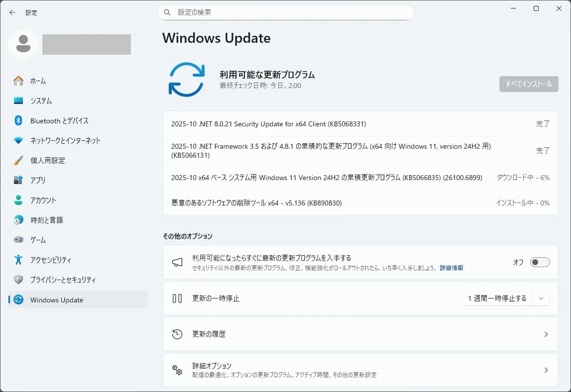Click the すべてインストール button
This screenshot has height=392, width=571.
coord(528,84)
